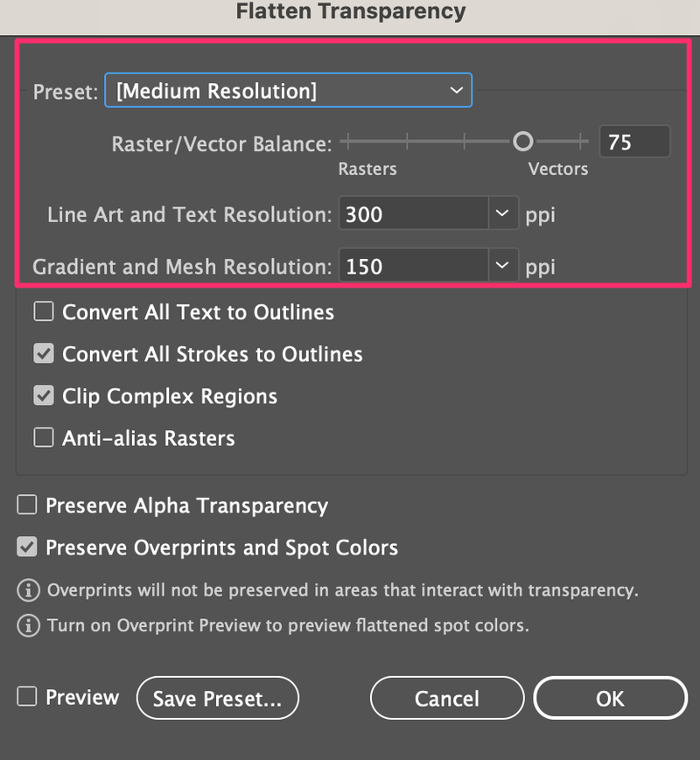The image size is (700, 760).
Task: Click the Save Preset button
Action: 217,697
